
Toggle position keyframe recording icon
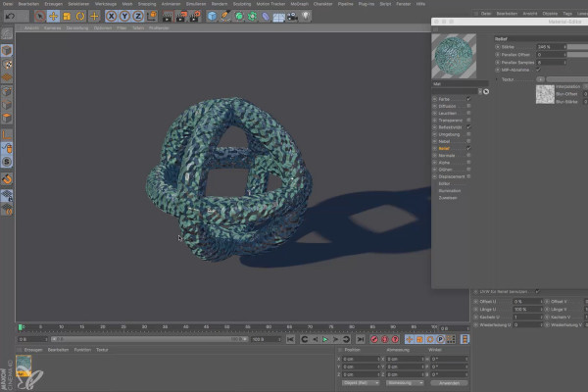tap(409, 339)
